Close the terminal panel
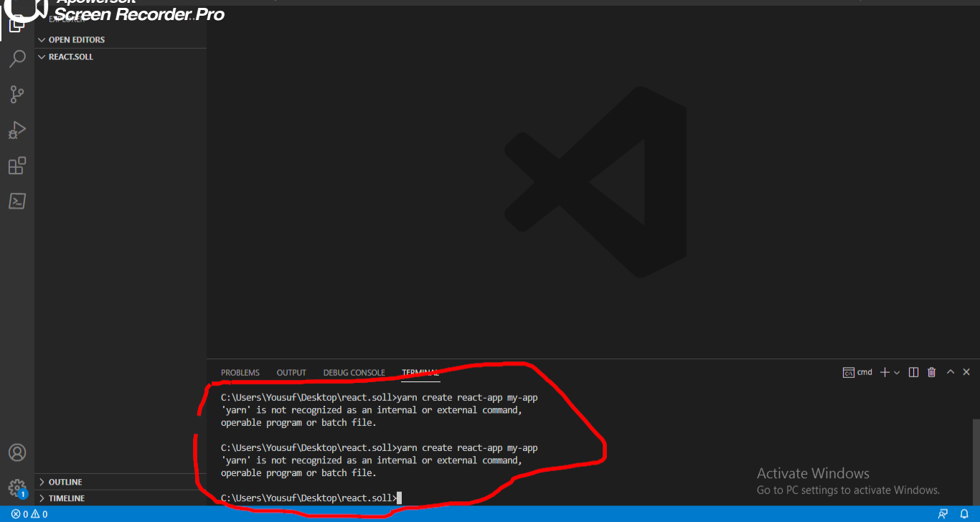980x522 pixels. tap(966, 372)
